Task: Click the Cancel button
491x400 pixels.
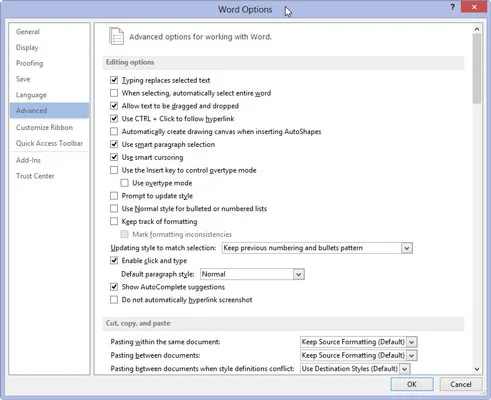Action: [x=461, y=384]
